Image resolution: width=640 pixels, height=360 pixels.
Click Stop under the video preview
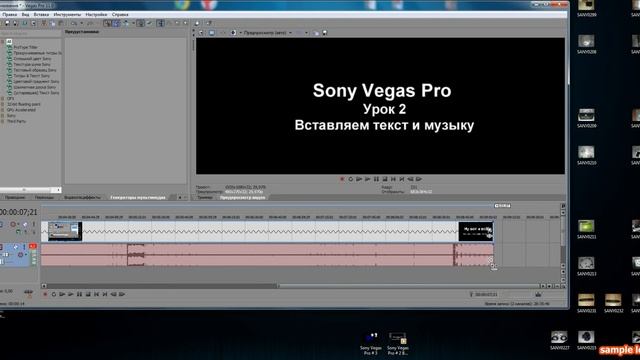(x=384, y=179)
